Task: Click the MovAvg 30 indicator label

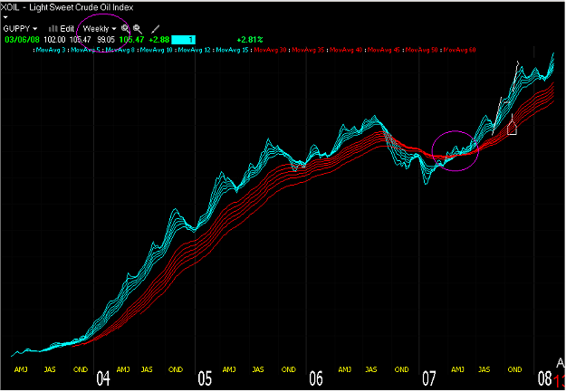Action: pyautogui.click(x=270, y=50)
